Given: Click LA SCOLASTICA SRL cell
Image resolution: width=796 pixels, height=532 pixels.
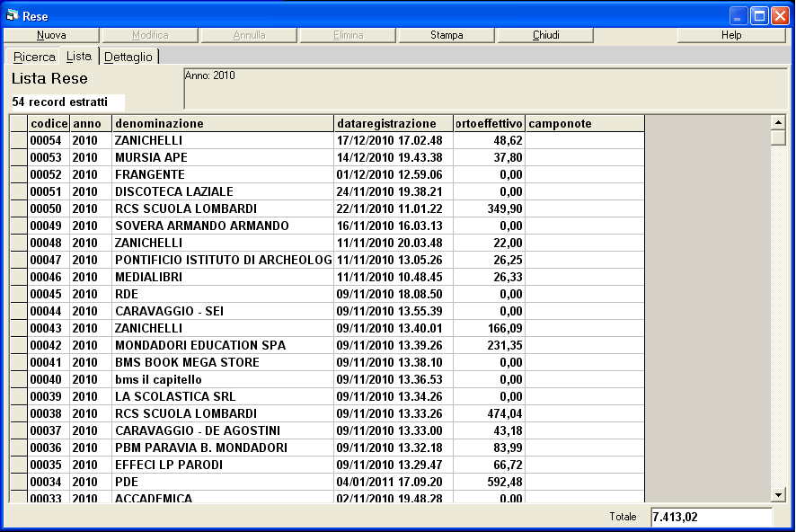Looking at the screenshot, I should 223,396.
